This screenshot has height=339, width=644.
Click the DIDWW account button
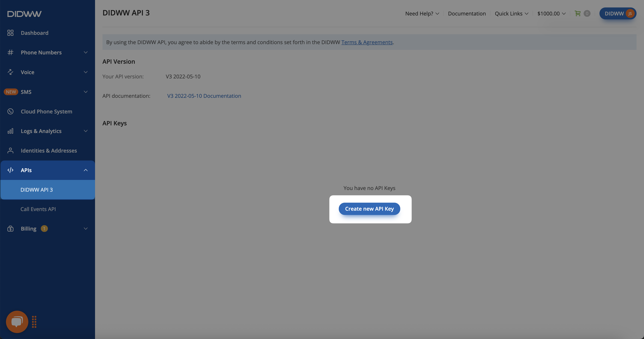tap(618, 13)
